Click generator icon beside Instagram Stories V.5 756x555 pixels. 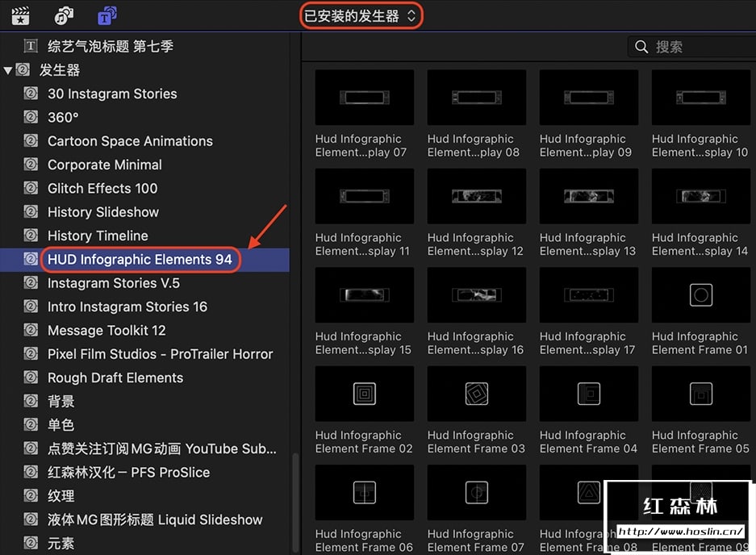click(x=31, y=282)
